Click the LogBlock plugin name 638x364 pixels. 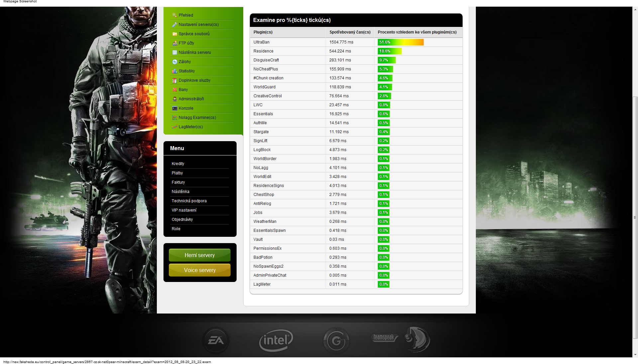coord(262,150)
